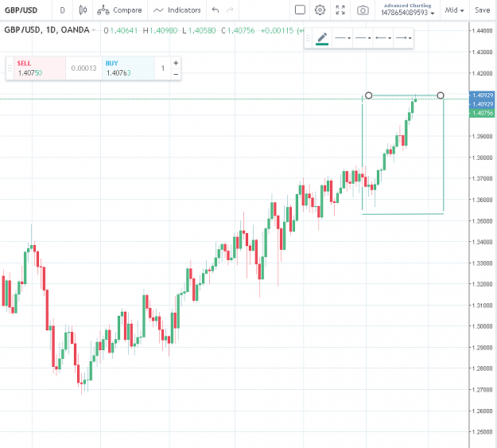
Task: Select the chart layout square icon
Action: [300, 10]
